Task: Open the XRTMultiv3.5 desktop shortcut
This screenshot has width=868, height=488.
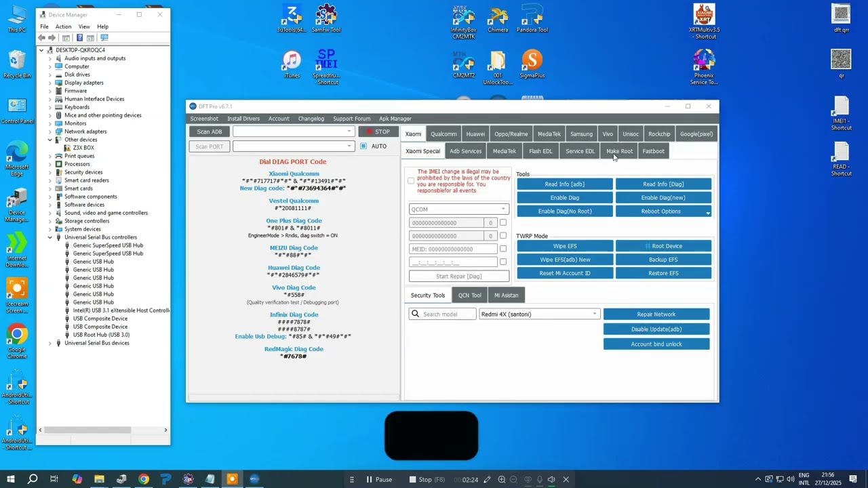Action: click(704, 22)
